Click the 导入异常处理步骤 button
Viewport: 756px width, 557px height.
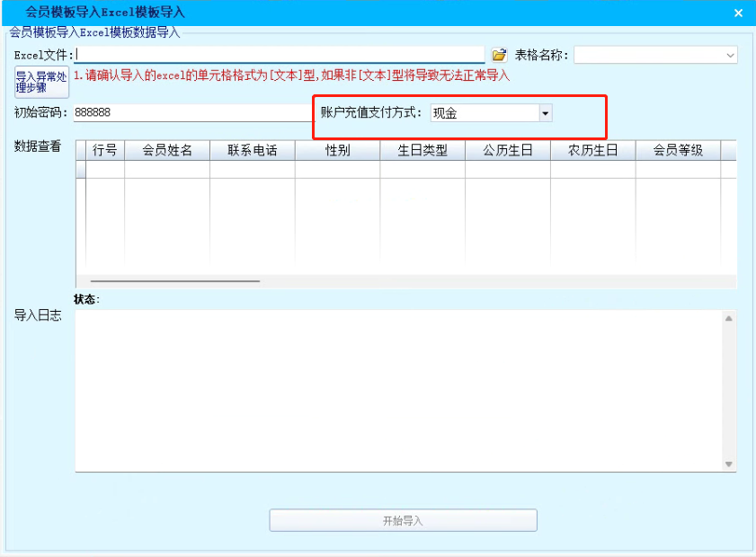(x=41, y=82)
